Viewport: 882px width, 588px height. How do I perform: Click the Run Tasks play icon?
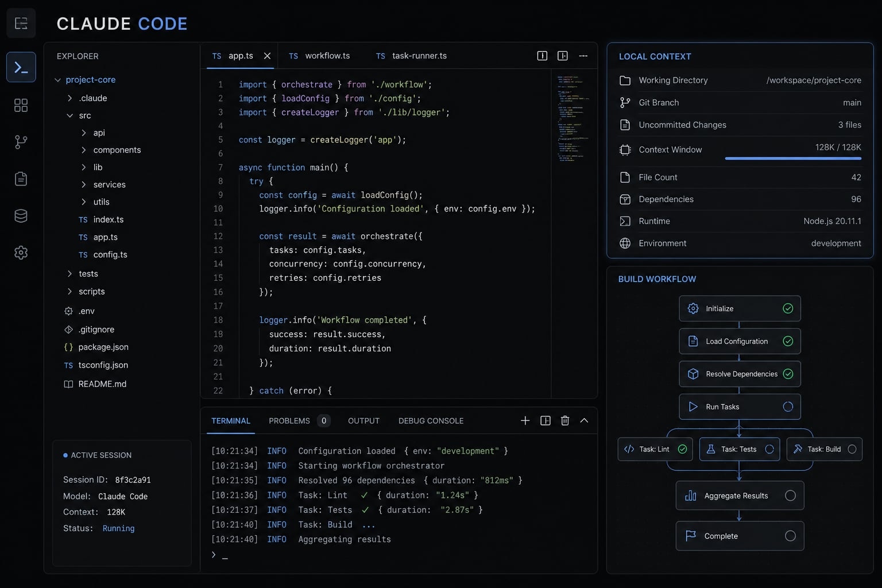(693, 407)
